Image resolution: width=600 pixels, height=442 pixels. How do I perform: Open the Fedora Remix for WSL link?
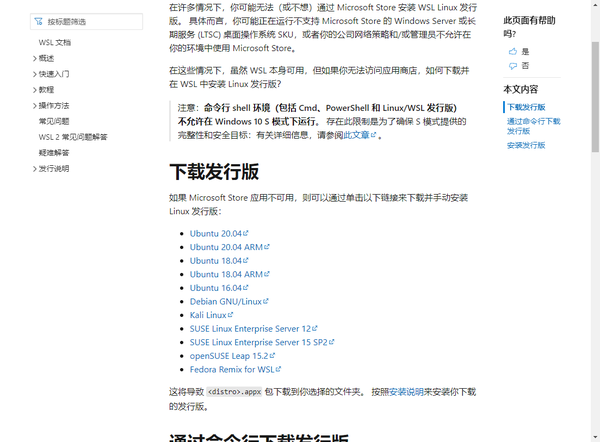(x=235, y=369)
